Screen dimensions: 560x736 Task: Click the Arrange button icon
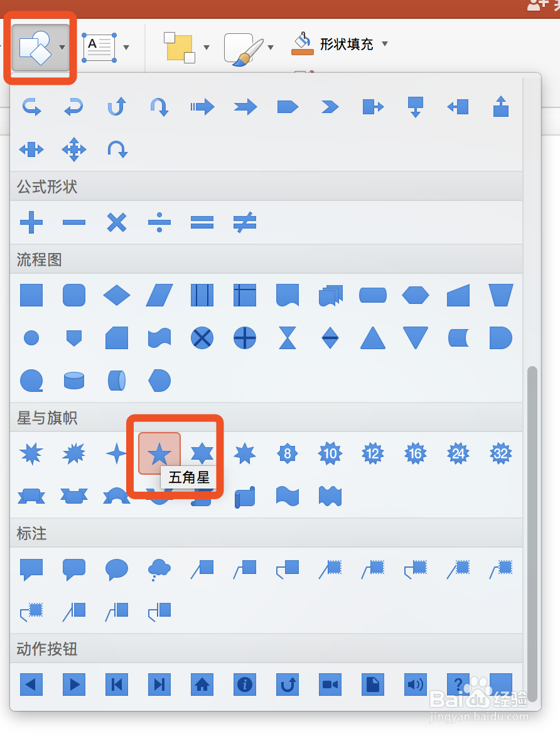pos(180,48)
